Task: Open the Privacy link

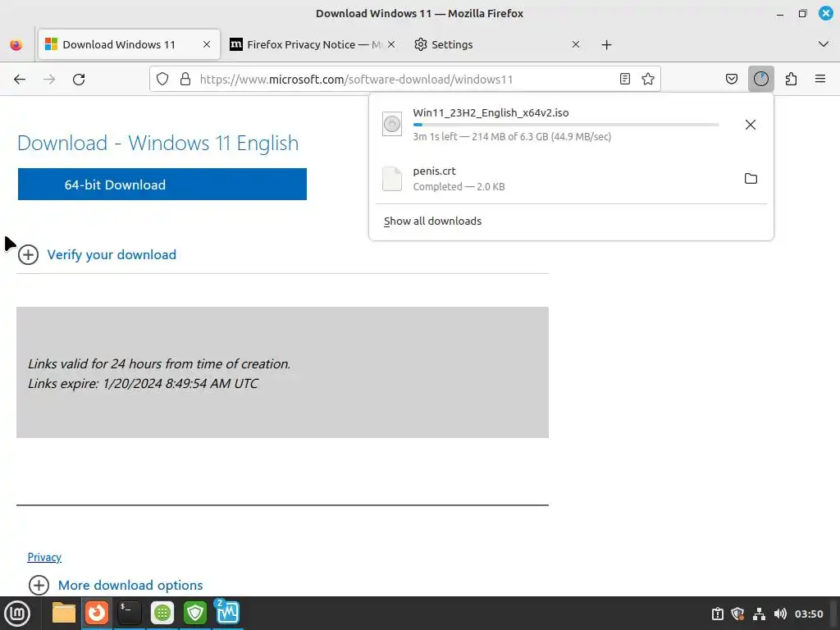Action: 44,557
